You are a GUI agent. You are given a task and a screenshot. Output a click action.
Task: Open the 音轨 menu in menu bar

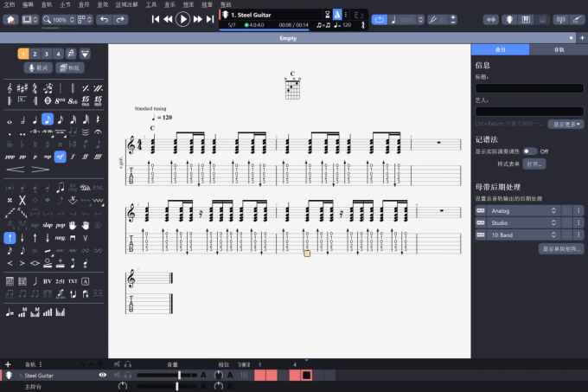pos(47,4)
